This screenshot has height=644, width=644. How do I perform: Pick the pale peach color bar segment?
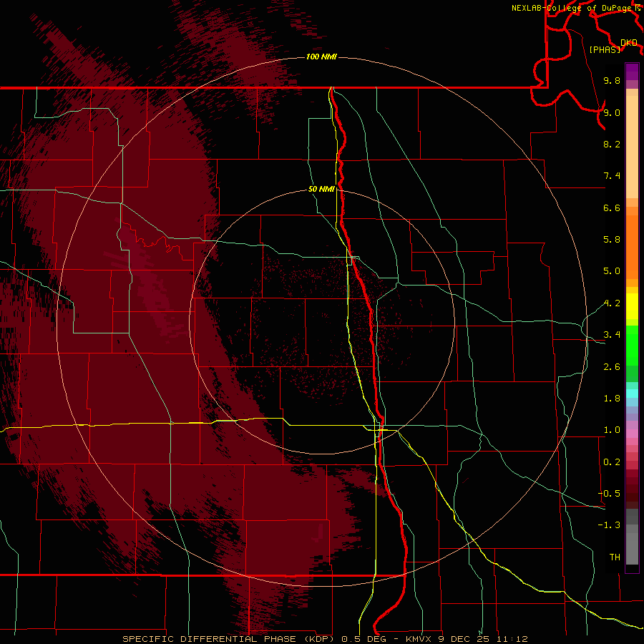[x=632, y=148]
